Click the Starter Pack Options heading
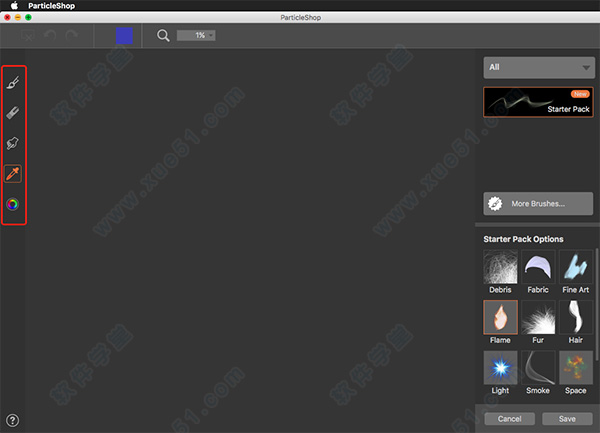Viewport: 600px width, 433px height. [x=523, y=239]
